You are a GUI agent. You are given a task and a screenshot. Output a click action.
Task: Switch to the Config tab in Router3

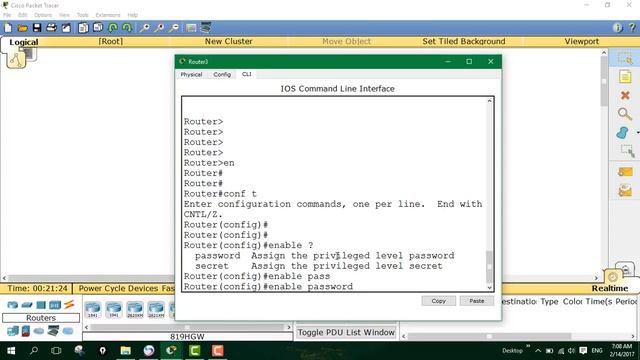(222, 74)
